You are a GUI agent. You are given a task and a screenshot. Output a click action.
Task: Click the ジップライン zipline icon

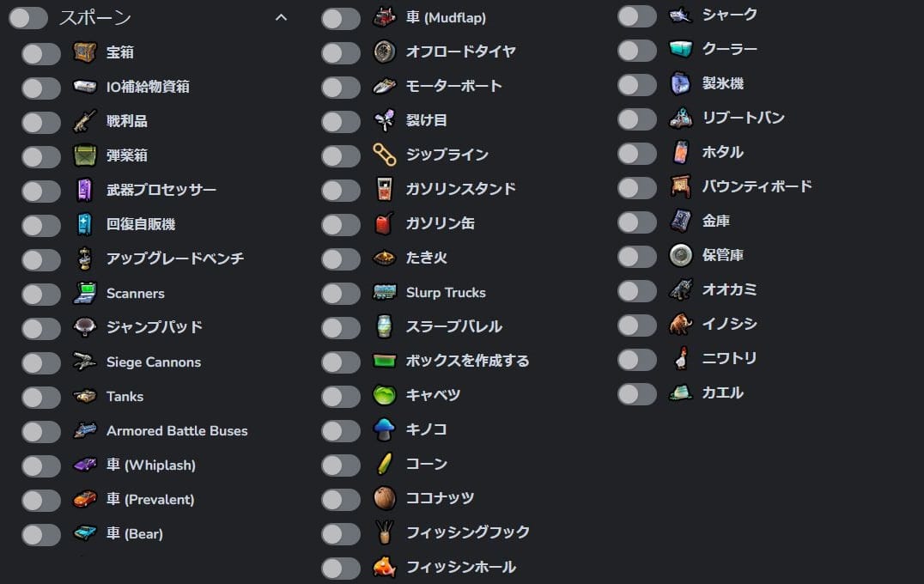(x=384, y=155)
